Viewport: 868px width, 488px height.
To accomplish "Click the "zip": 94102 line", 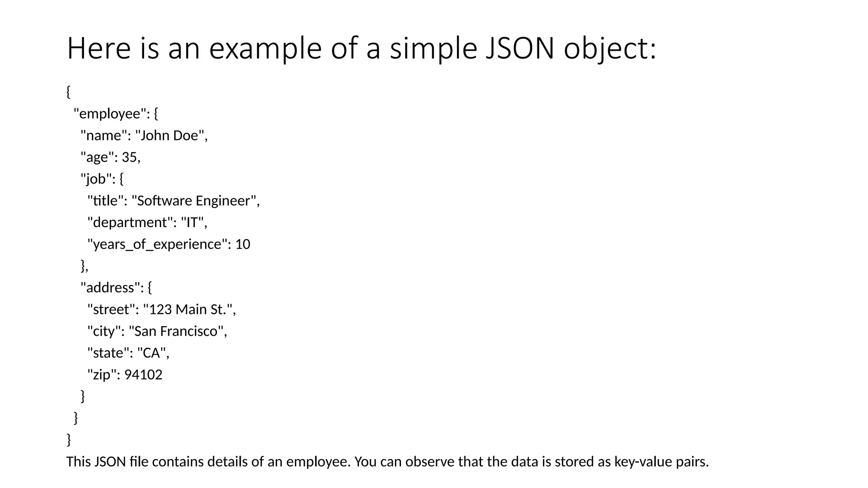I will 125,375.
